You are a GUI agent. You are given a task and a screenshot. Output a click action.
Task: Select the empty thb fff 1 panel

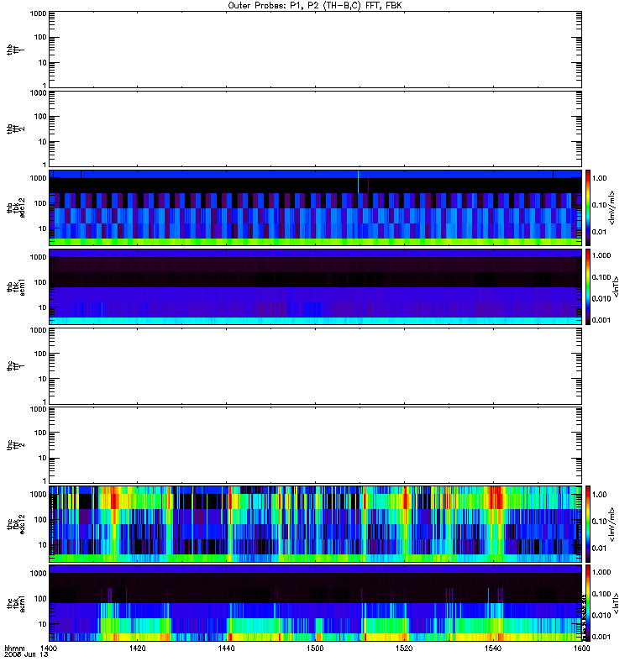[x=315, y=50]
